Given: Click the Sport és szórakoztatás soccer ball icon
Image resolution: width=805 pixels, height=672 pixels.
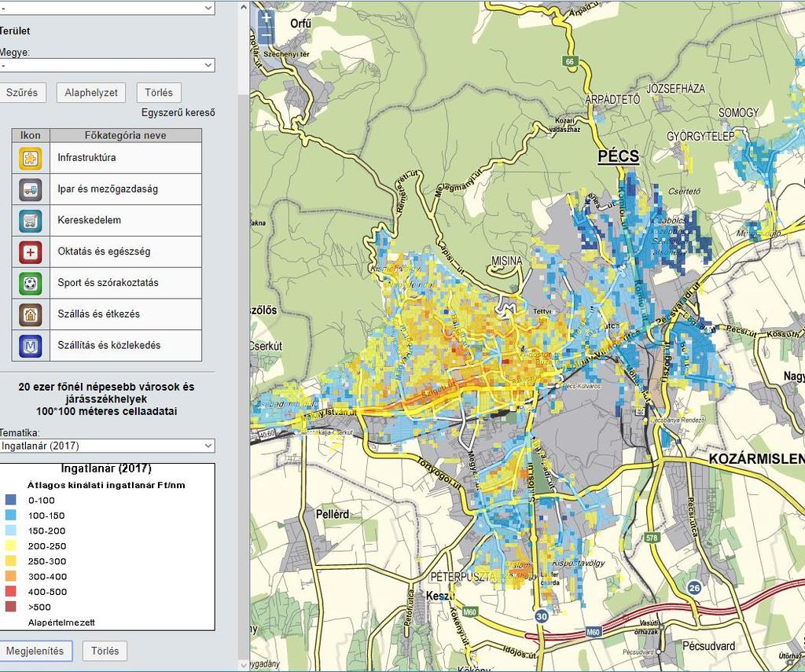Looking at the screenshot, I should [x=31, y=284].
